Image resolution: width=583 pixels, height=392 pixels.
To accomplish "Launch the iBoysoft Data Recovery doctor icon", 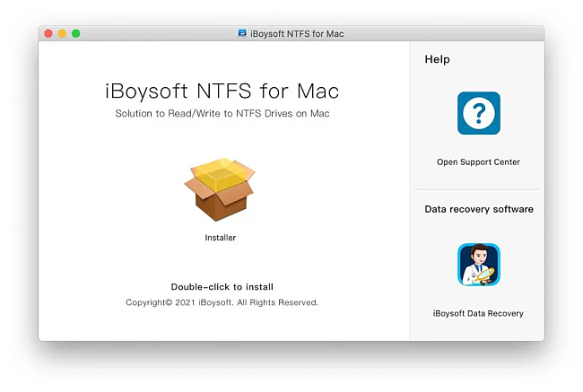I will point(478,265).
